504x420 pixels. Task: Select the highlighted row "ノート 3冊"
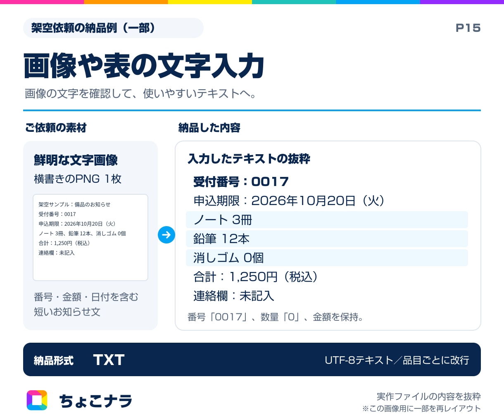pyautogui.click(x=327, y=220)
